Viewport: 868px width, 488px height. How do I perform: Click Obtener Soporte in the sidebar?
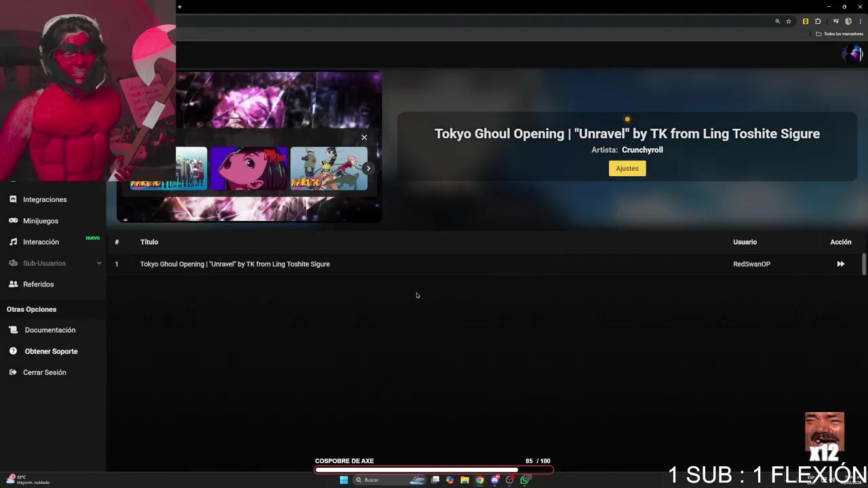tap(52, 351)
